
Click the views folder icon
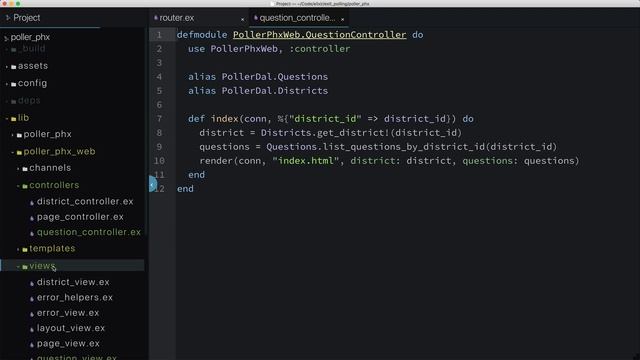pos(25,267)
